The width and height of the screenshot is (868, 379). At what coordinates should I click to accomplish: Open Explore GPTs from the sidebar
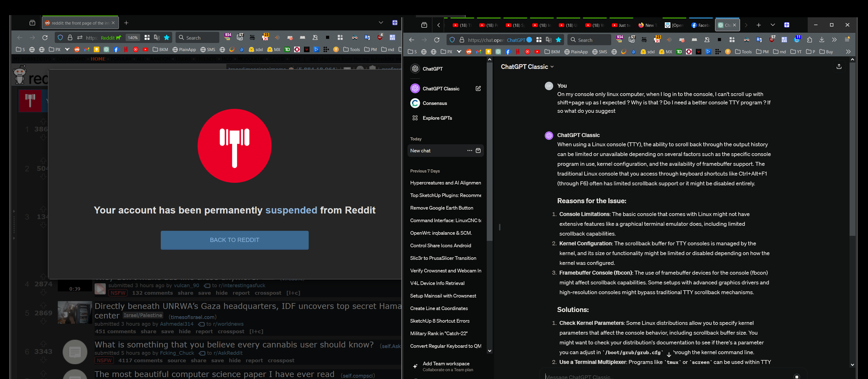437,118
